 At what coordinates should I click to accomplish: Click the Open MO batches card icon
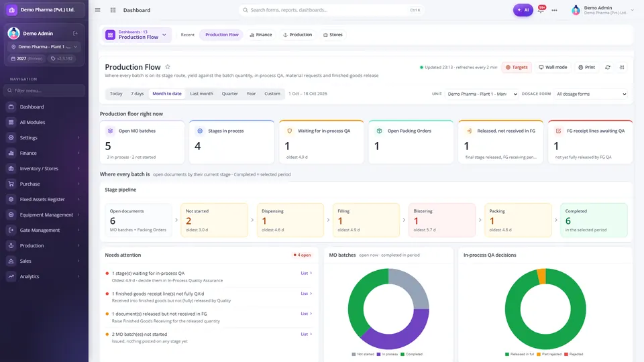tap(110, 131)
